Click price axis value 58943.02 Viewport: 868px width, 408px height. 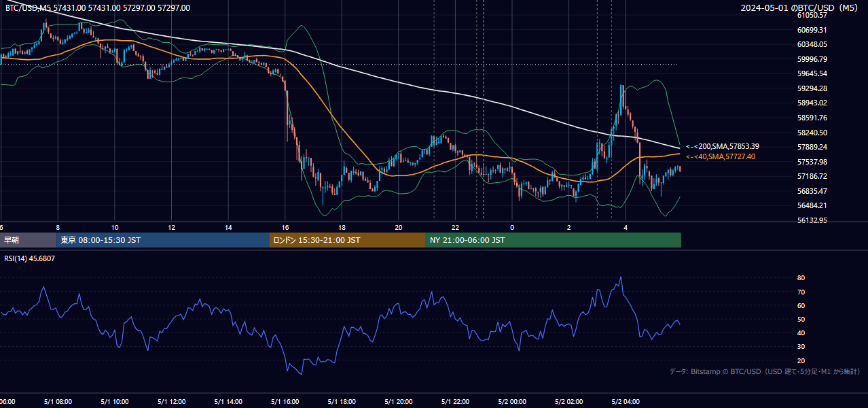pyautogui.click(x=812, y=103)
